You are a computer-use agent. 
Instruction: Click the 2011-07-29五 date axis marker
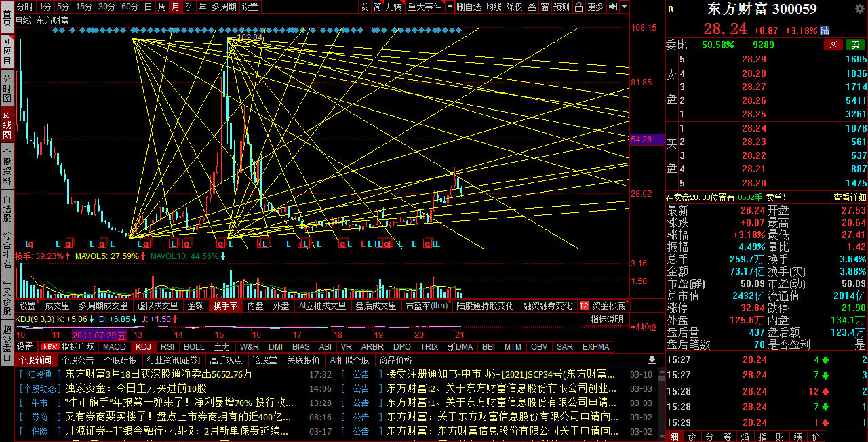100,335
